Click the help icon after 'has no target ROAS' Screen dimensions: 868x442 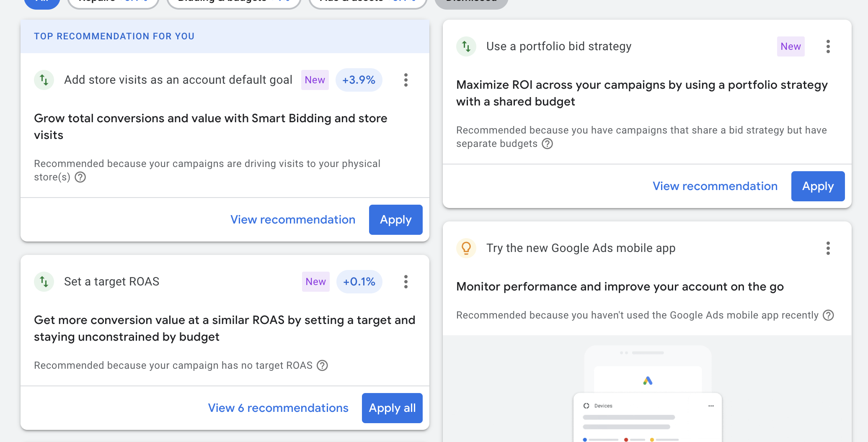point(322,365)
